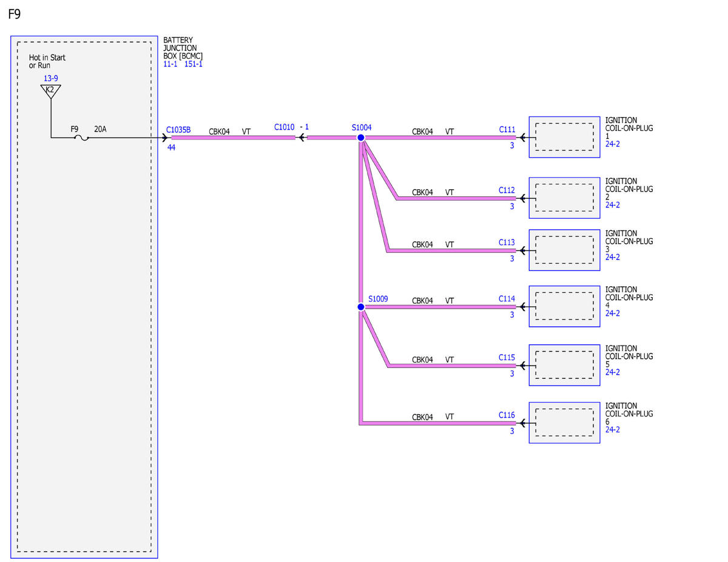
Task: Select the Ignition Coil-On-Plug 6 box
Action: coord(564,423)
